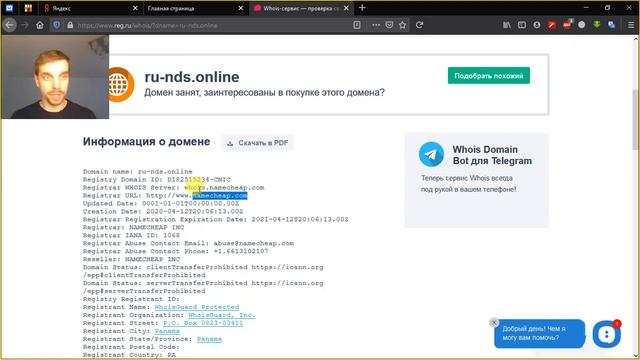Viewport: 640px width, 360px height.
Task: Click the forward navigation arrow
Action: click(x=25, y=25)
